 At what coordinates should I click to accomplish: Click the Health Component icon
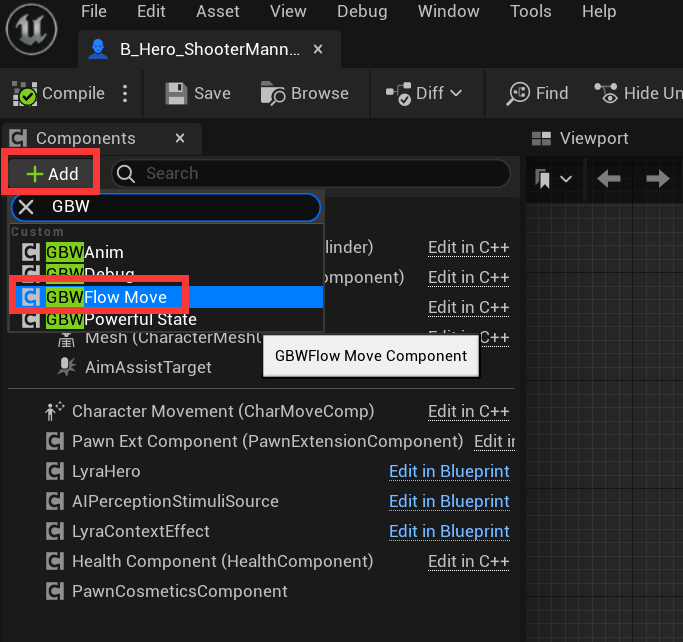pos(55,562)
